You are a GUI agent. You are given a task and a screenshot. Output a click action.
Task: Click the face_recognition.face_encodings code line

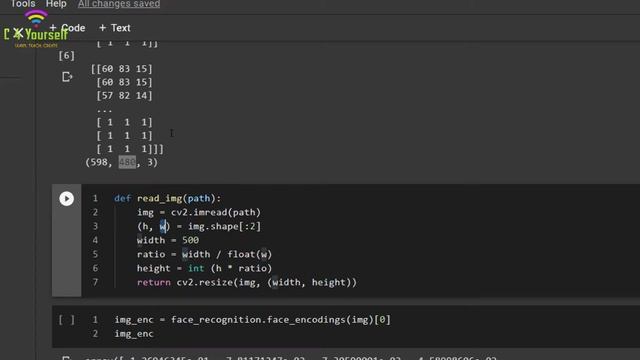pyautogui.click(x=253, y=320)
